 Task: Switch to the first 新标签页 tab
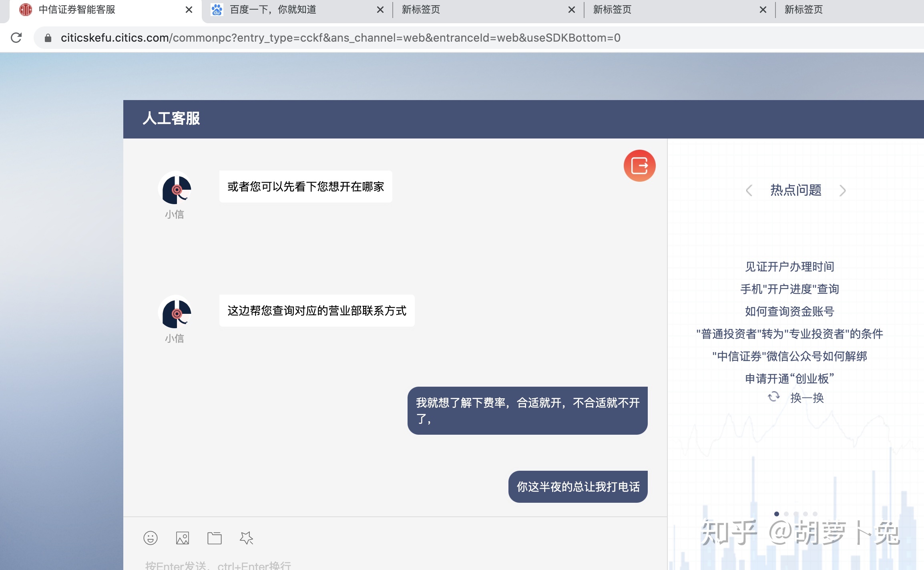click(488, 10)
